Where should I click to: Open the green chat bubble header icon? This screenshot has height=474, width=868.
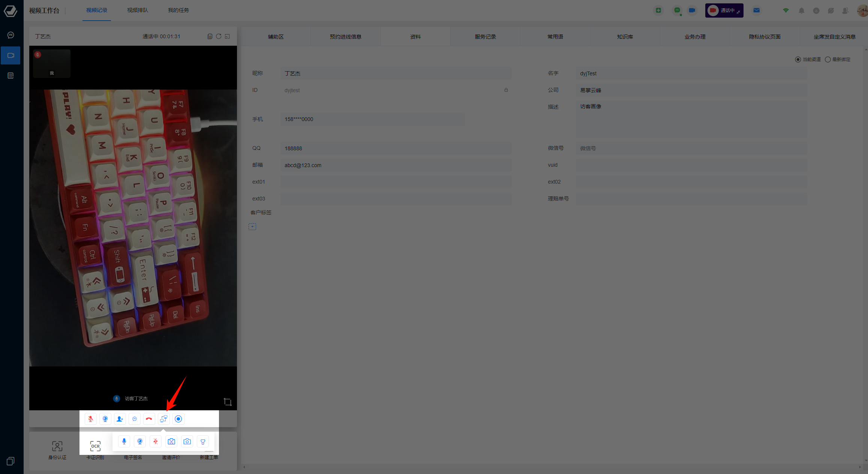[677, 10]
